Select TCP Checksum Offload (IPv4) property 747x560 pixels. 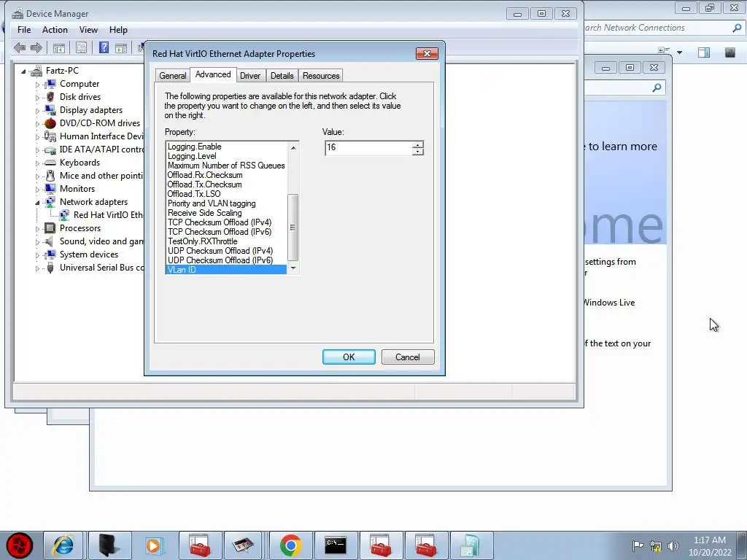tap(220, 222)
